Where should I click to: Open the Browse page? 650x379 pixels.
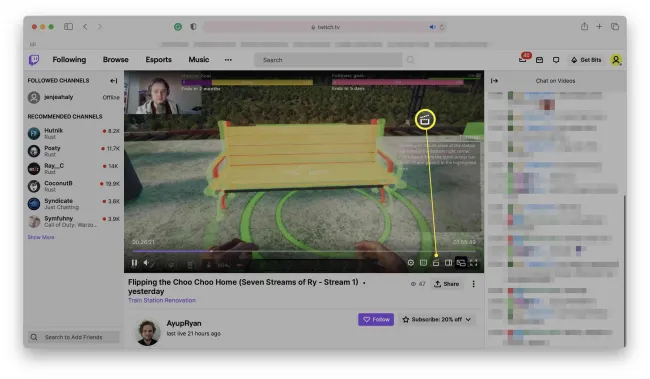pyautogui.click(x=116, y=60)
